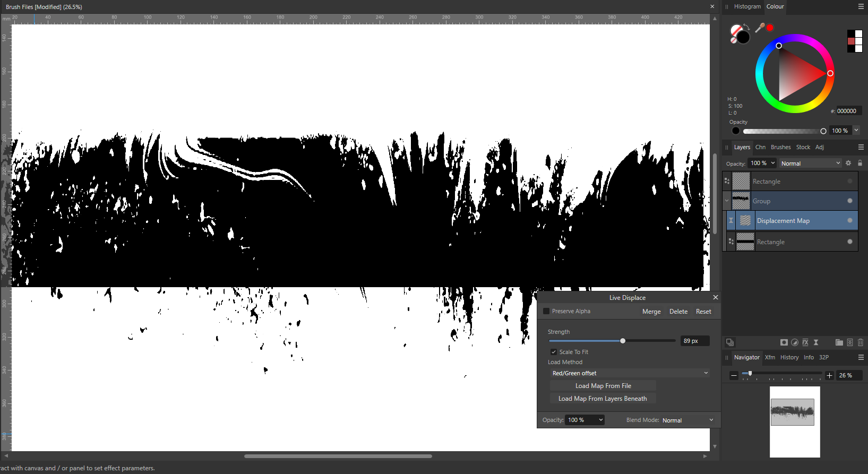Hide the Displacement Map layer
868x474 pixels.
click(849, 220)
